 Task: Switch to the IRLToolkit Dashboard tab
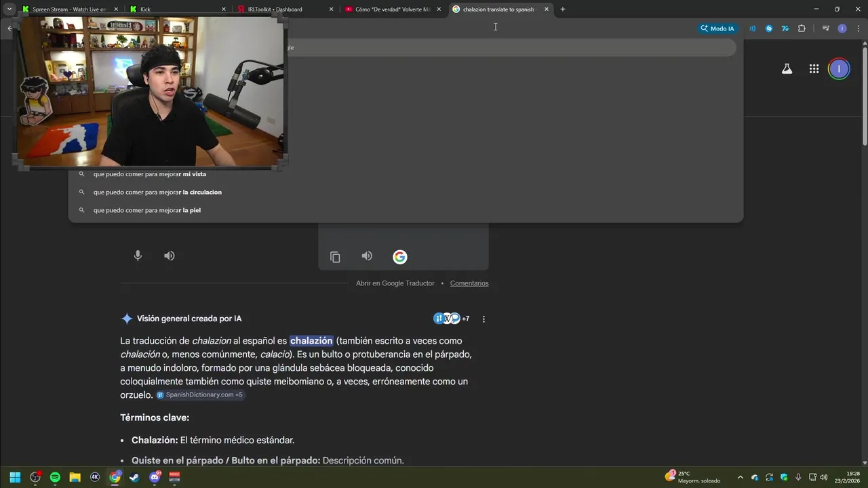tap(285, 9)
